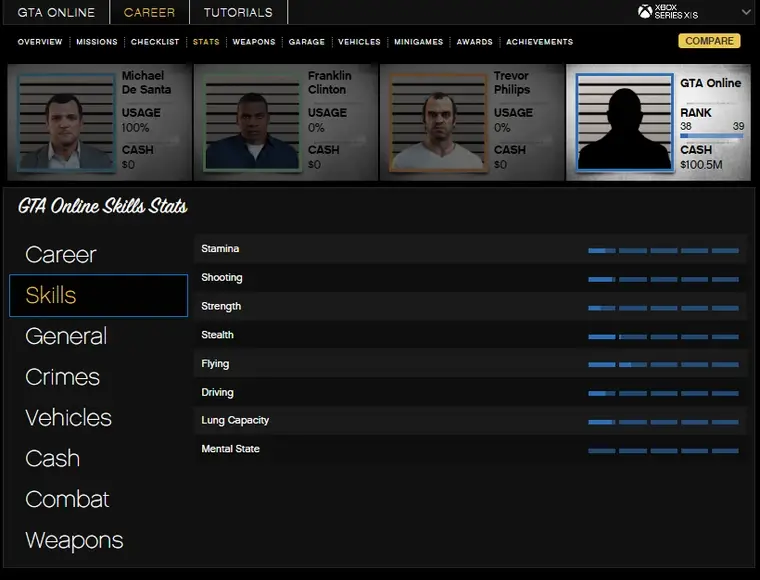This screenshot has height=580, width=760.
Task: Show the Cash stats category
Action: point(52,458)
